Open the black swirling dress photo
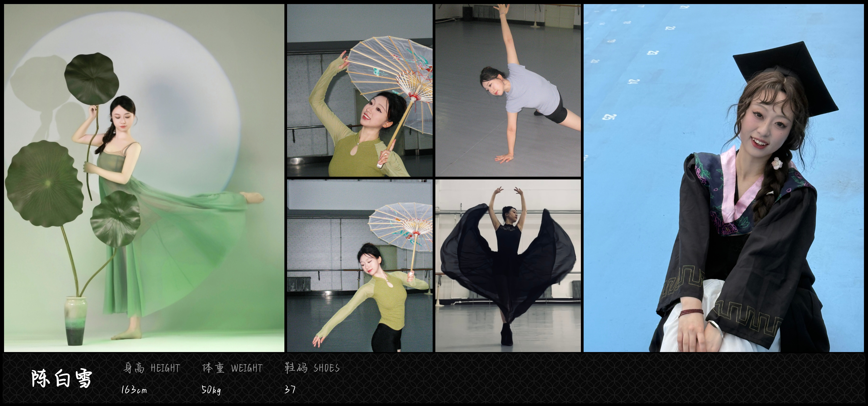This screenshot has width=868, height=406. click(508, 266)
